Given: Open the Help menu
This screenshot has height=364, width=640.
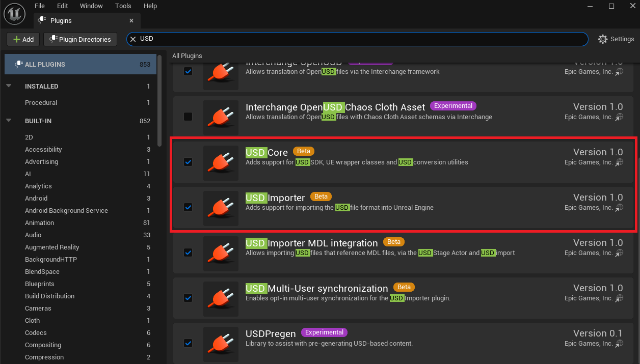Looking at the screenshot, I should (x=150, y=6).
